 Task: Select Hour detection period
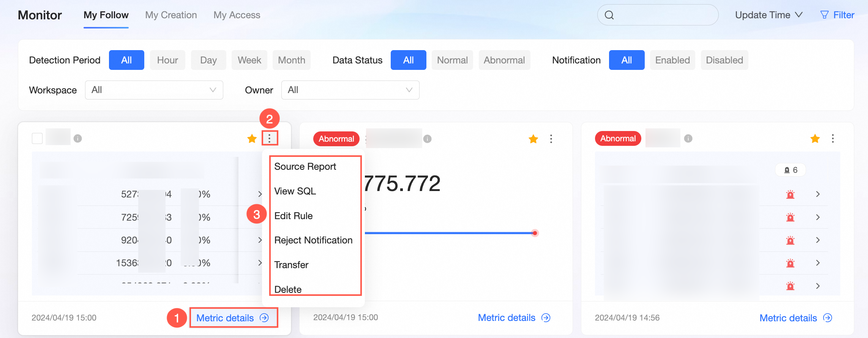(x=167, y=60)
